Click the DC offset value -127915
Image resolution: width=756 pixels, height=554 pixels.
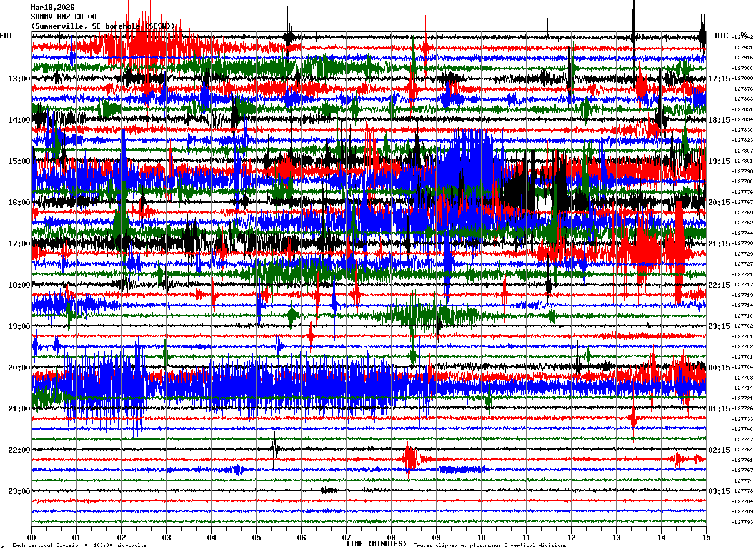(743, 58)
